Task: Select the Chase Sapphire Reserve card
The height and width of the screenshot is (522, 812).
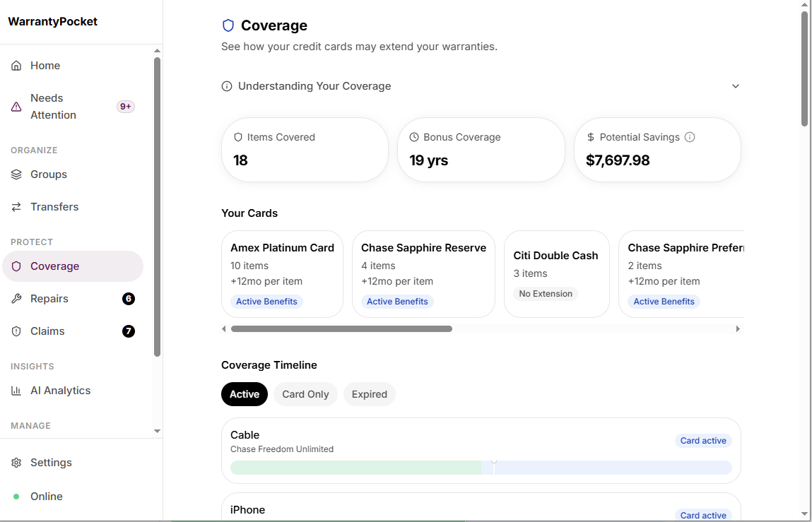Action: tap(423, 274)
